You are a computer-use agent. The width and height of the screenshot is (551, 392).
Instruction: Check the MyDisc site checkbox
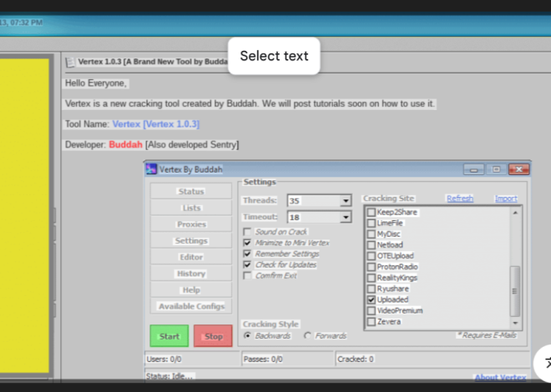click(371, 234)
